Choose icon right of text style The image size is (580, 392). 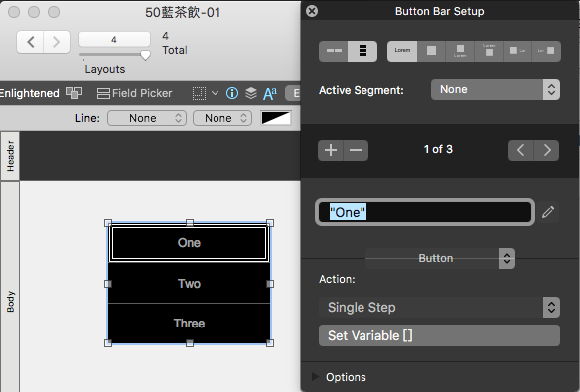[x=546, y=51]
